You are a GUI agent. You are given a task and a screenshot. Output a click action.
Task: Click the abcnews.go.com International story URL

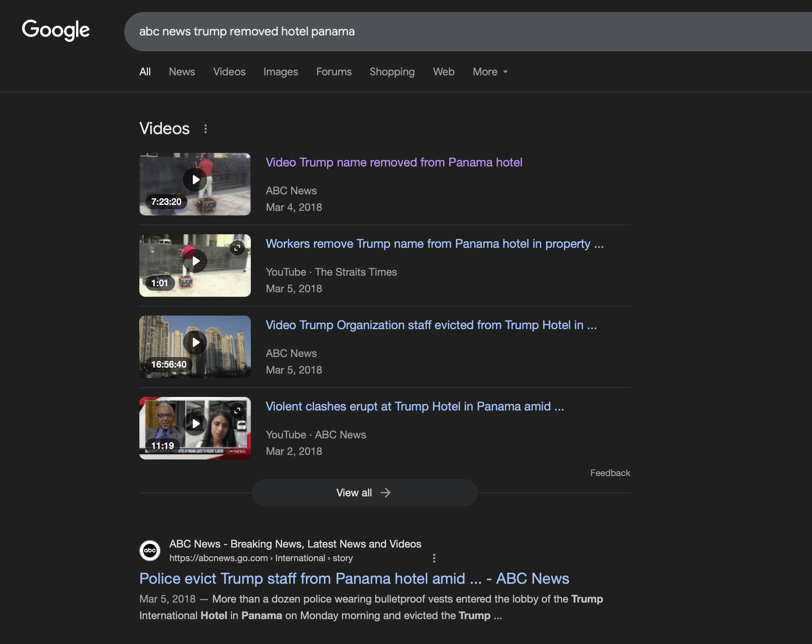click(261, 558)
